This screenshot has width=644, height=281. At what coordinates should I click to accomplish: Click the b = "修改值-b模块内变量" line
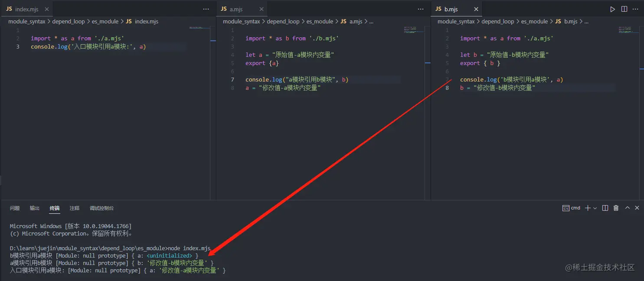497,88
